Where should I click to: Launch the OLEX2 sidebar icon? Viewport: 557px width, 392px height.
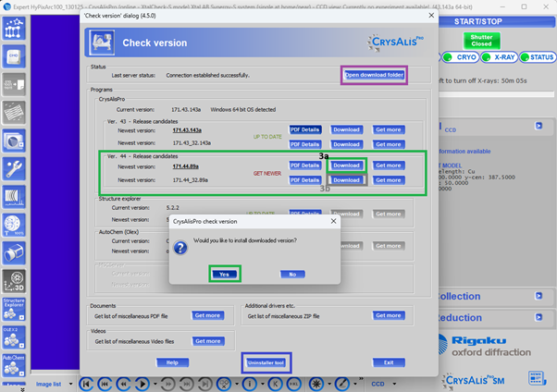pos(14,337)
